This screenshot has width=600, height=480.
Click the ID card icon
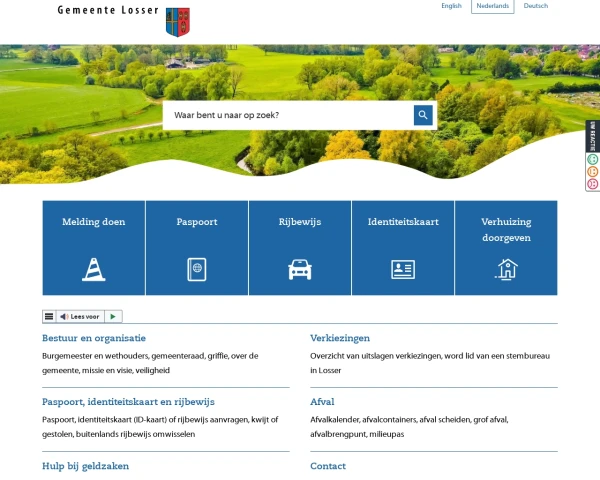tap(403, 269)
